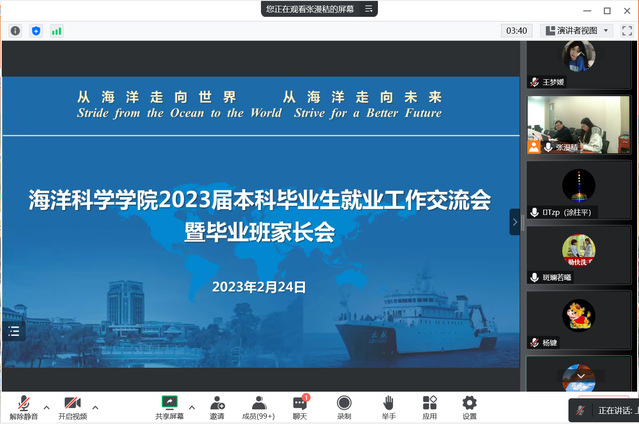Collapse the participant video side panel
639x424 pixels.
515,222
